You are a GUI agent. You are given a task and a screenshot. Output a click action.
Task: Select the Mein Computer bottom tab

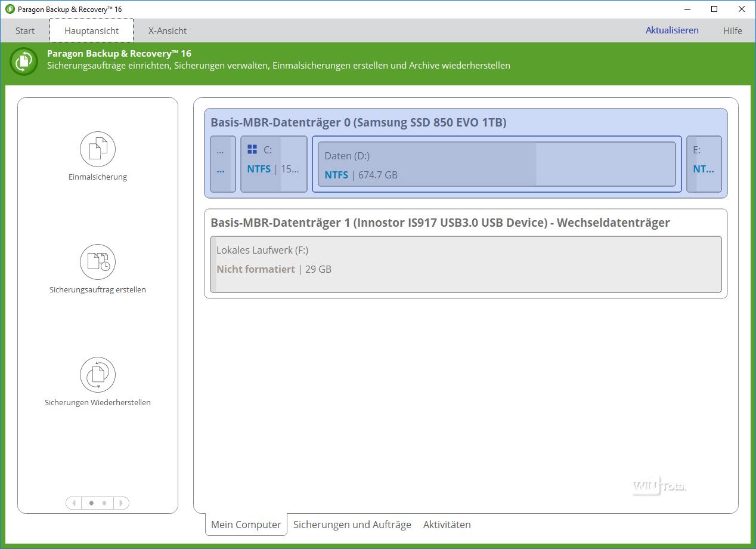point(246,525)
